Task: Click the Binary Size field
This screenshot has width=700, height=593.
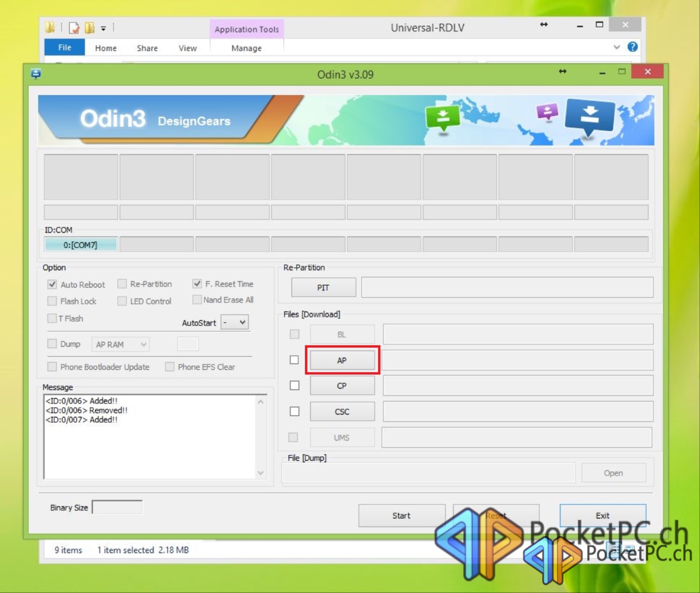Action: click(117, 507)
